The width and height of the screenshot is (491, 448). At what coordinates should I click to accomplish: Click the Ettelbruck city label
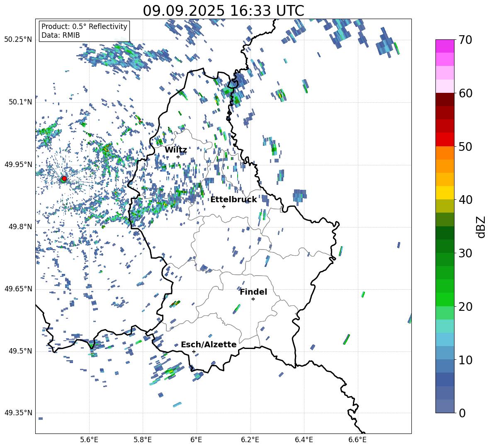(x=233, y=200)
